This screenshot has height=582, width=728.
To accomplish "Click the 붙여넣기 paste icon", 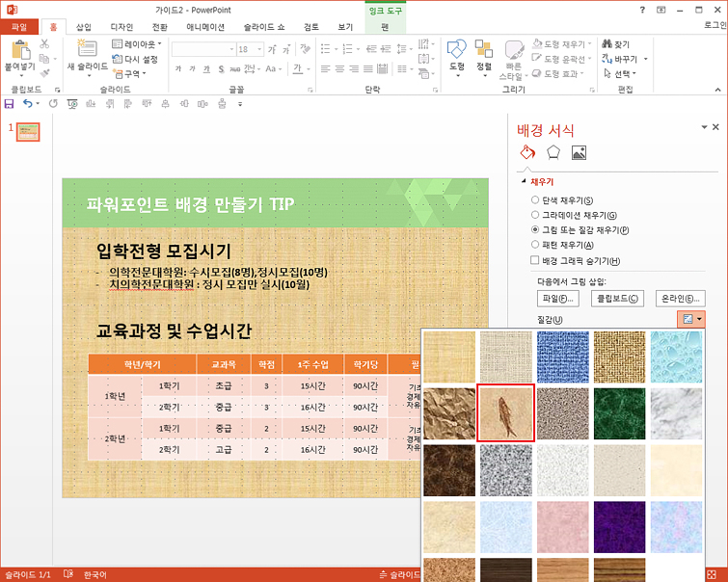I will click(20, 50).
